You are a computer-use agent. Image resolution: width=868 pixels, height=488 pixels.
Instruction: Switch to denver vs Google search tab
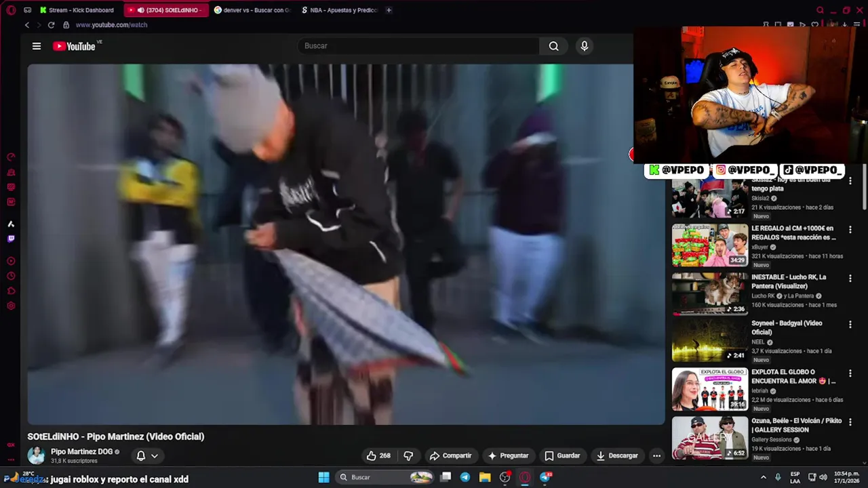point(252,10)
